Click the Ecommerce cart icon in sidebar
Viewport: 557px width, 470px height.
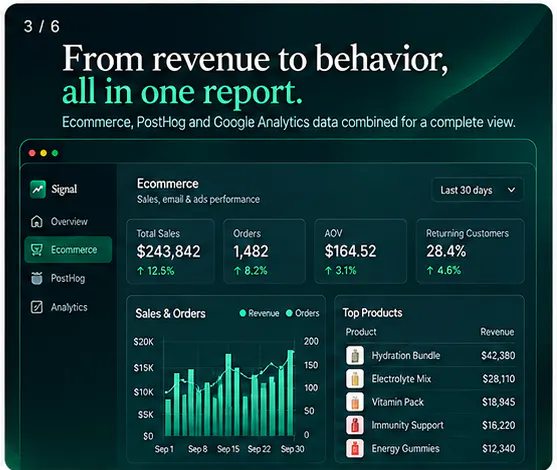pyautogui.click(x=37, y=250)
